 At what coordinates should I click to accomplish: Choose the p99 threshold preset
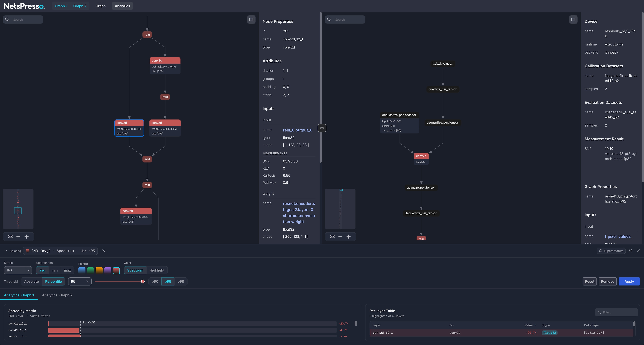coord(181,281)
